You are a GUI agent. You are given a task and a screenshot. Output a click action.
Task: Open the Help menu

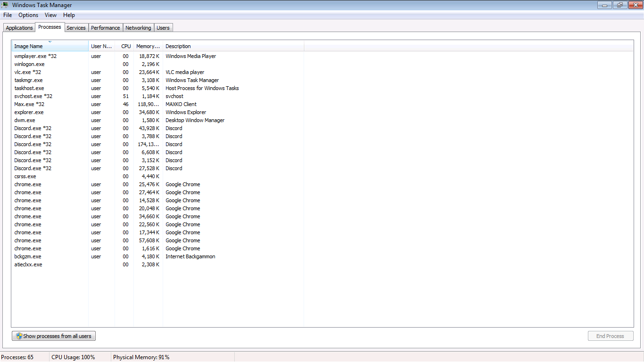pyautogui.click(x=69, y=15)
